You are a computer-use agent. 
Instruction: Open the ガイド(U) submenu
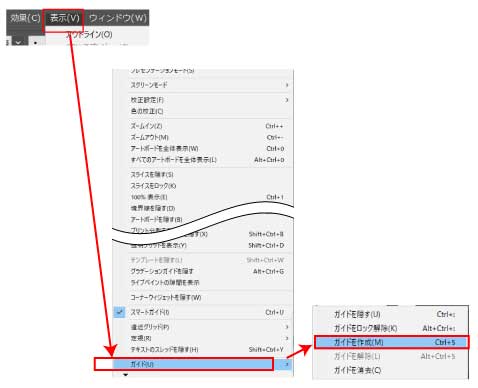(x=203, y=364)
